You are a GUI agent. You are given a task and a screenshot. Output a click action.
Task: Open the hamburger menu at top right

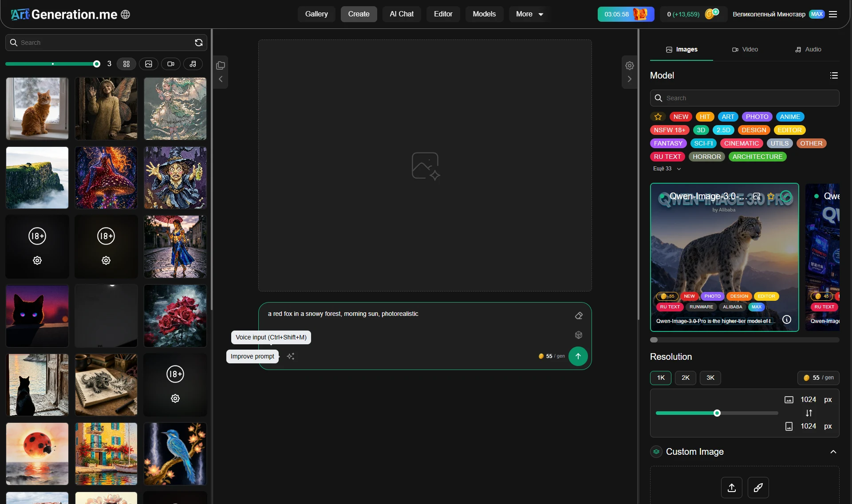click(x=833, y=14)
